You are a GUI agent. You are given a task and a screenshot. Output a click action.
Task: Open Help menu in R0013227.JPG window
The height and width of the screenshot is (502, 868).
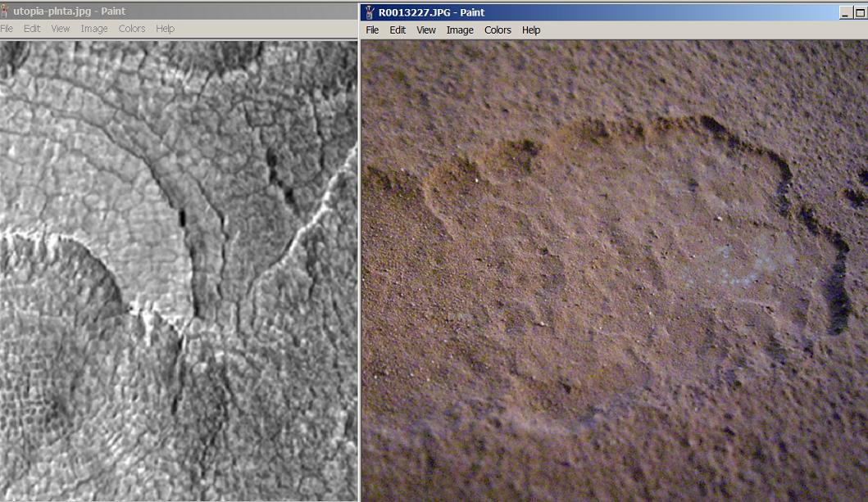tap(531, 29)
